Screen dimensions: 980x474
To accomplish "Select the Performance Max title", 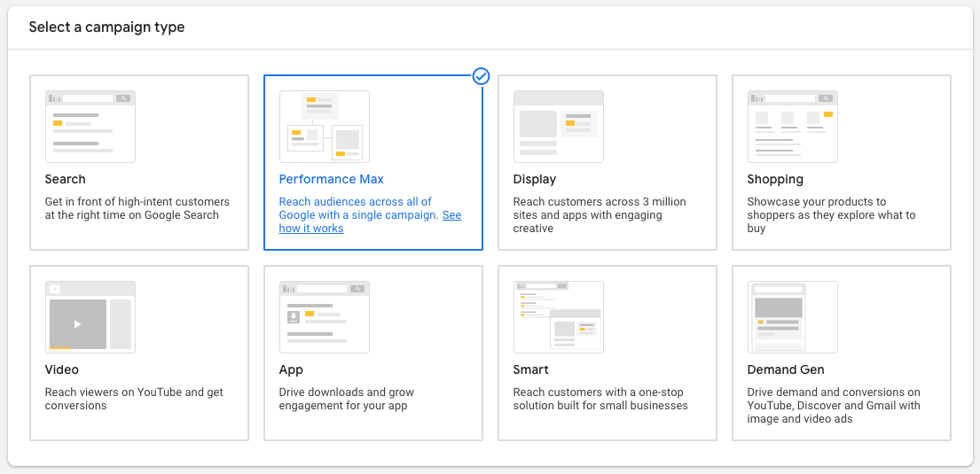I will 332,179.
